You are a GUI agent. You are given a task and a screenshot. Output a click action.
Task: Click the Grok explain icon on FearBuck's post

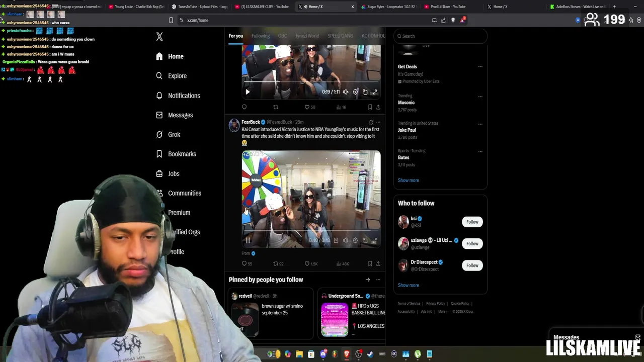371,122
